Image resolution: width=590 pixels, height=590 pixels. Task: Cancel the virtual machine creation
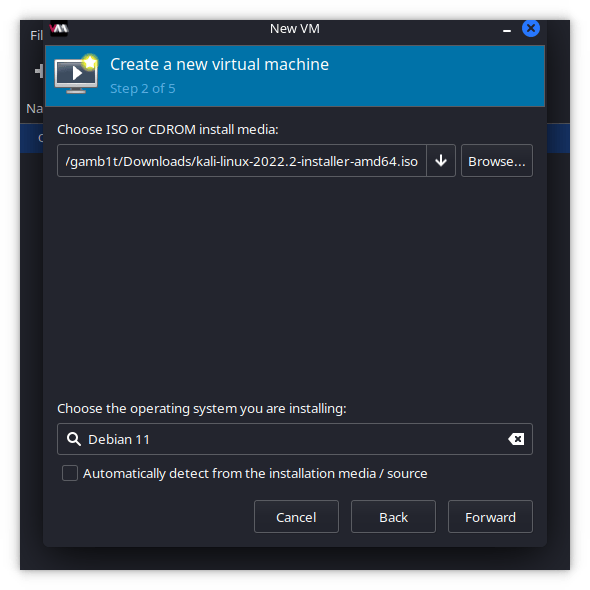pos(296,517)
